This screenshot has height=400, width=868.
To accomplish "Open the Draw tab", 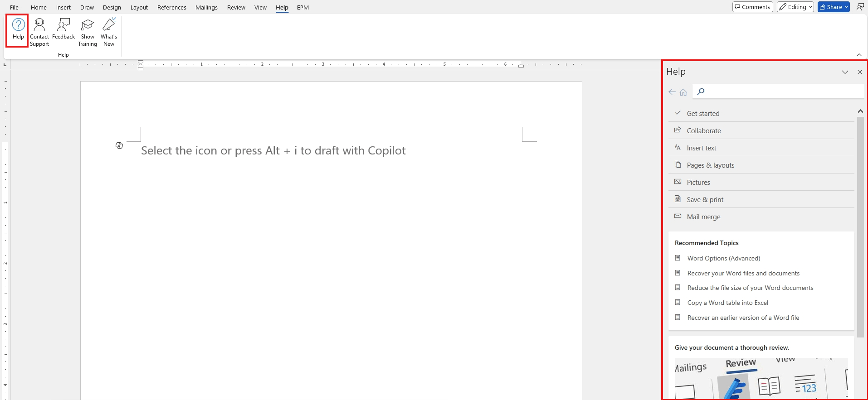I will [x=87, y=7].
